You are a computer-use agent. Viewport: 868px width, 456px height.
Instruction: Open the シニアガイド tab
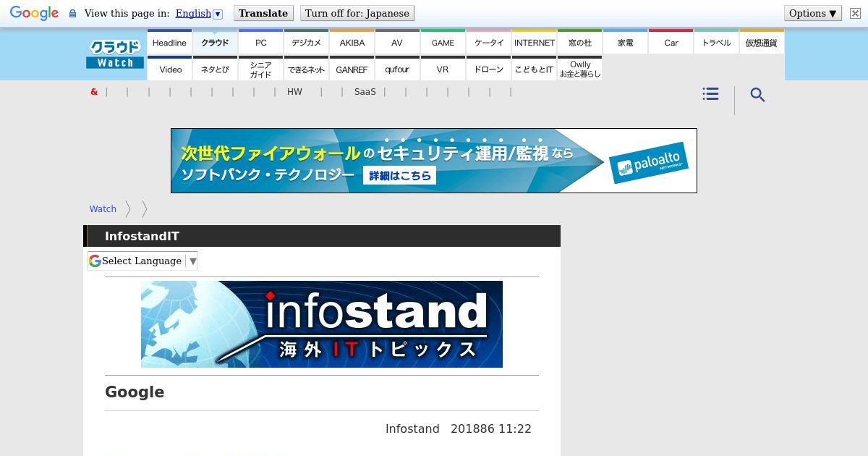coord(260,69)
